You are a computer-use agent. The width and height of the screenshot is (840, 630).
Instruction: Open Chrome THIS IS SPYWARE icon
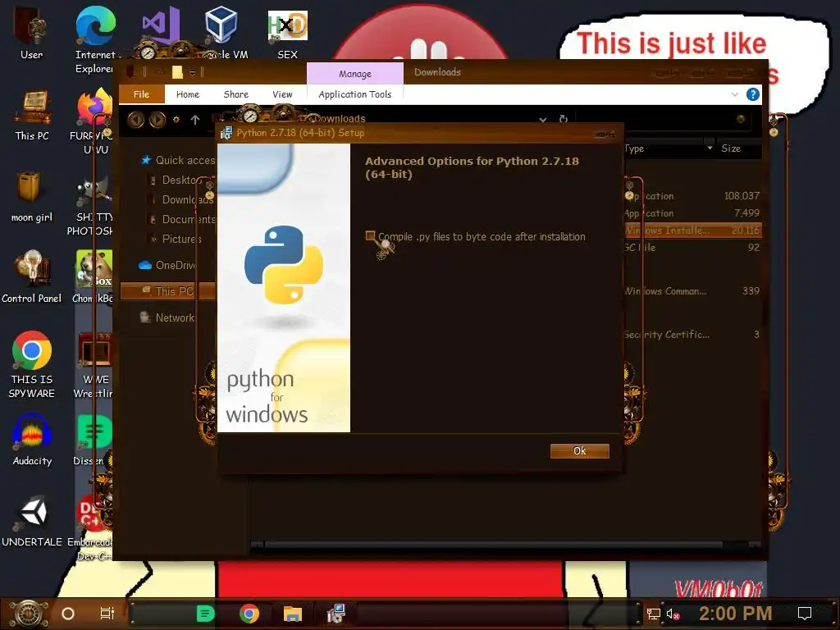tap(32, 364)
